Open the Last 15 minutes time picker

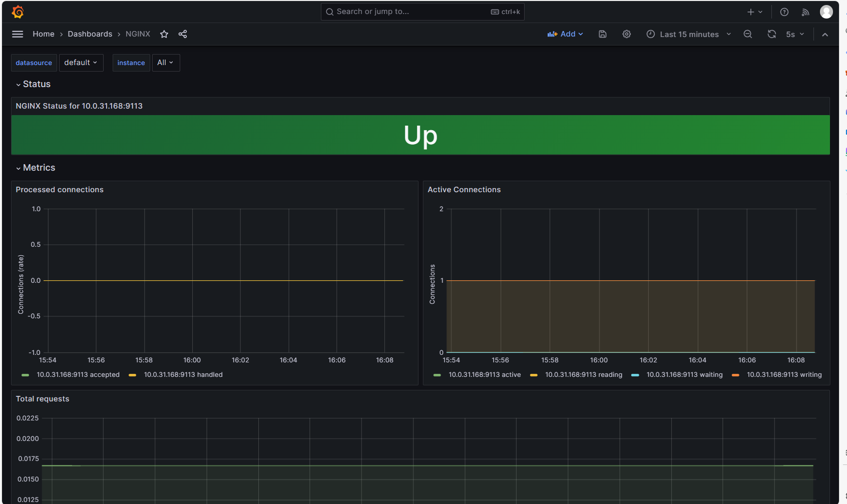[689, 34]
